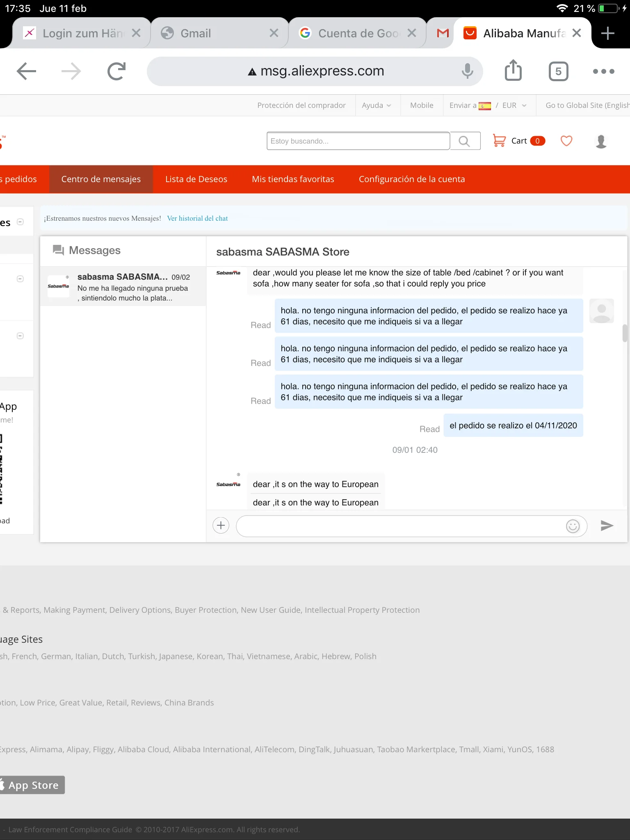630x840 pixels.
Task: Open the browser share icon
Action: click(x=513, y=70)
